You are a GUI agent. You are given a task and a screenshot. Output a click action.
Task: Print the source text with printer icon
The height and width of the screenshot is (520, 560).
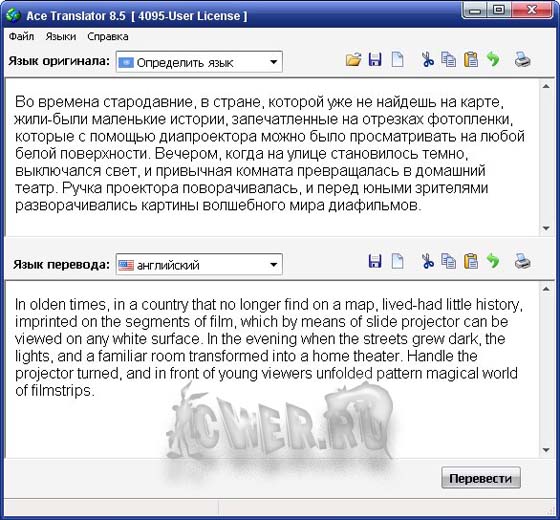[522, 60]
